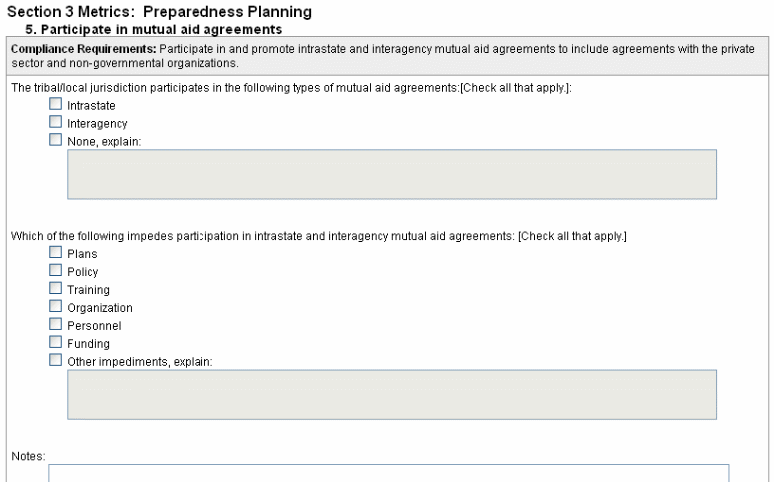Mark the Organization checkbox

tap(55, 307)
